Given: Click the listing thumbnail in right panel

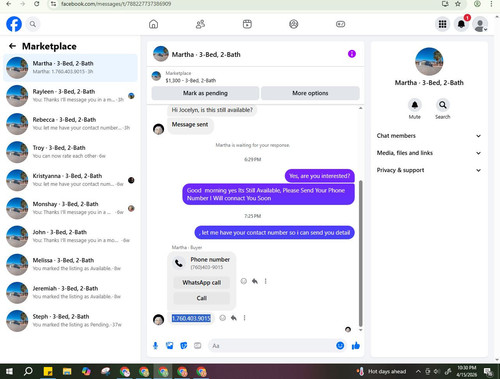Looking at the screenshot, I should (429, 61).
